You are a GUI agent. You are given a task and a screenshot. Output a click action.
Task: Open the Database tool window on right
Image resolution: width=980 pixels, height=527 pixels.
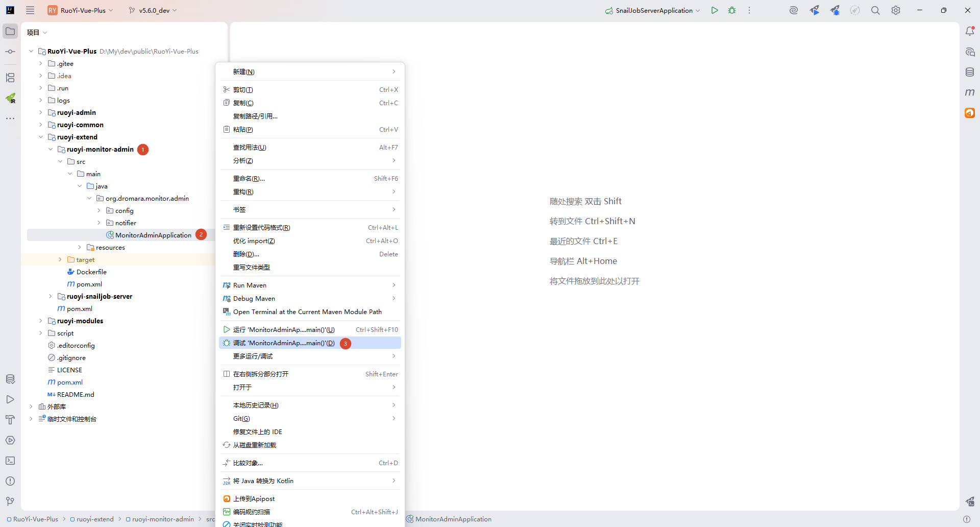970,72
